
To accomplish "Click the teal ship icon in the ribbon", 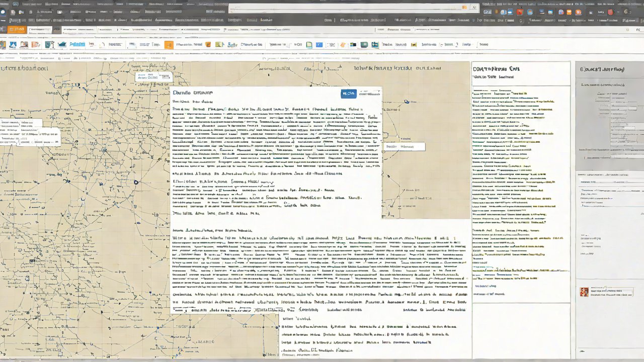I will coord(62,45).
